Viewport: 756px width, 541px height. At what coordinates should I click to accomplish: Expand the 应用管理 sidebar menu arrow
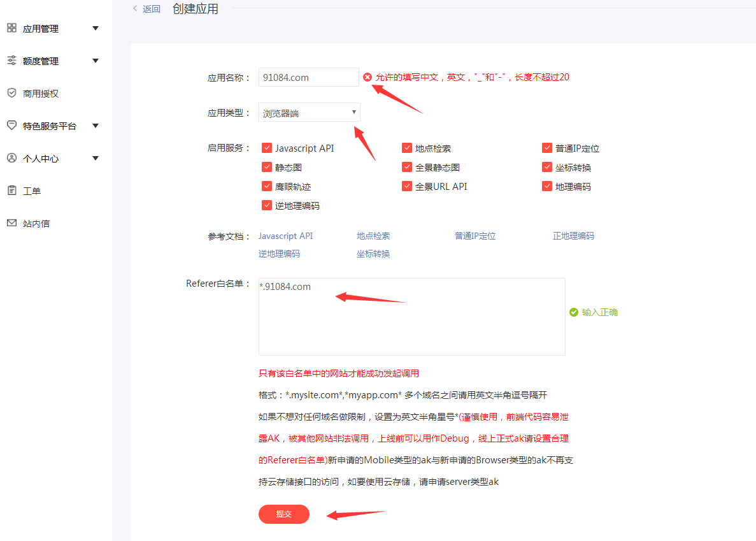coord(96,28)
